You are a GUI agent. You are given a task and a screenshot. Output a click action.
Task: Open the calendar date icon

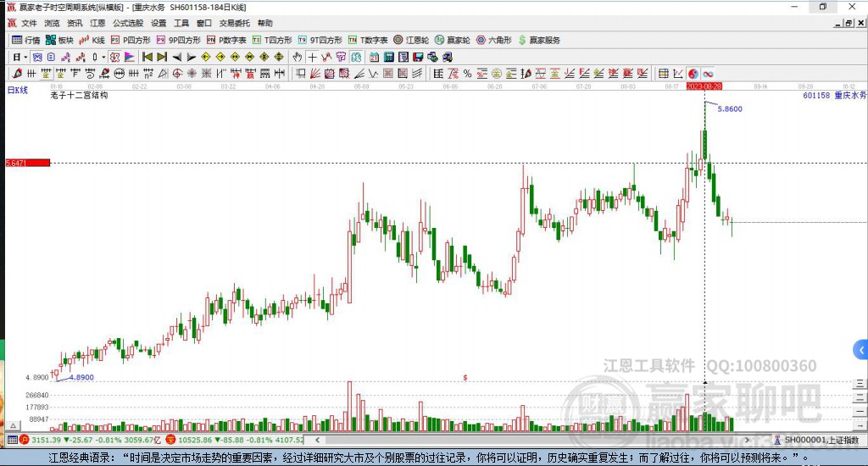(x=374, y=57)
